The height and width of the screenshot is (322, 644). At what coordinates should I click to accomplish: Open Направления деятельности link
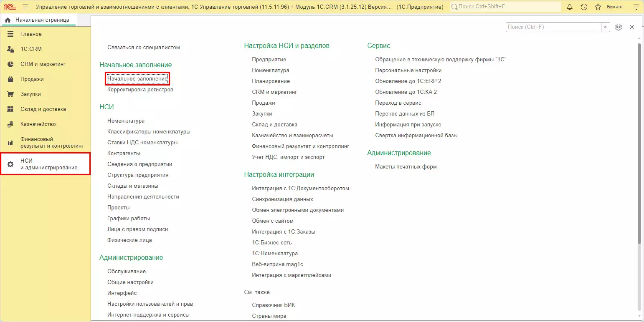coord(143,197)
